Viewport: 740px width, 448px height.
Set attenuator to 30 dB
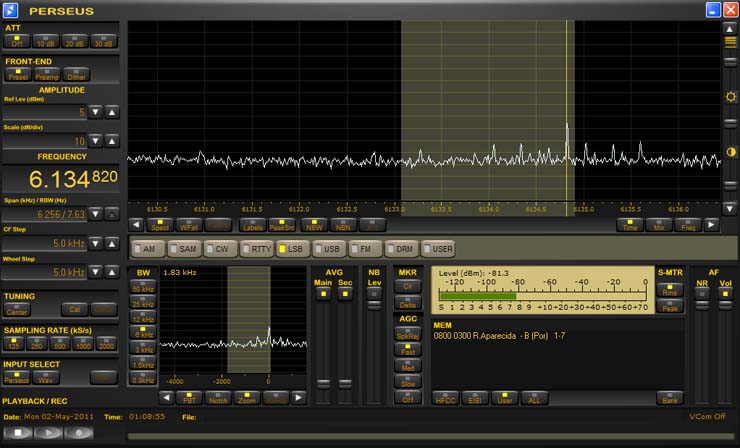pyautogui.click(x=104, y=42)
